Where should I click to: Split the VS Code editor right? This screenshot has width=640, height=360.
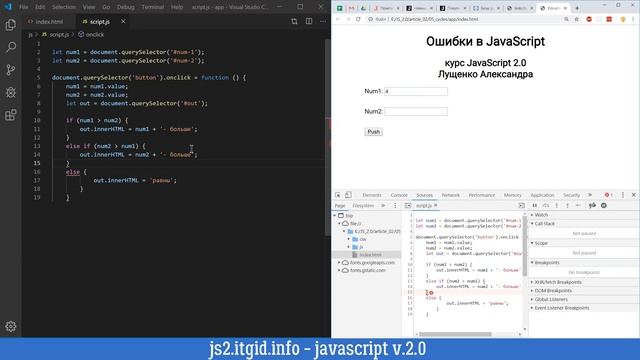tap(309, 21)
